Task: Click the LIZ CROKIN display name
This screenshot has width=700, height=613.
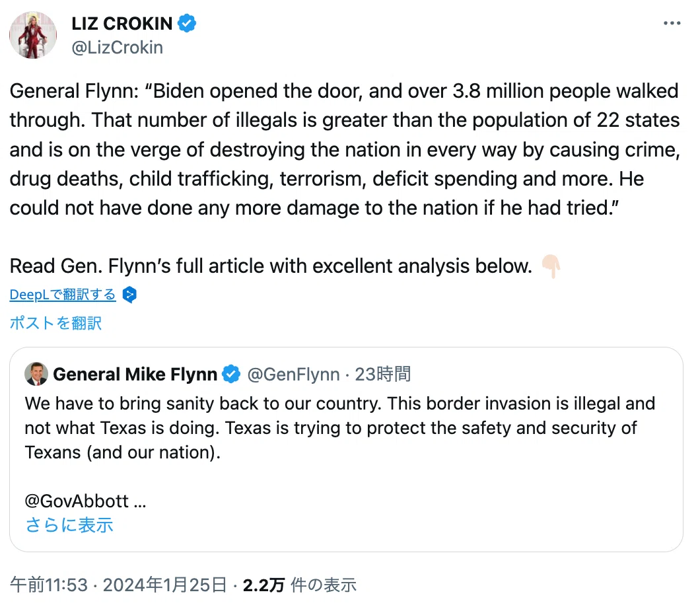Action: tap(122, 23)
